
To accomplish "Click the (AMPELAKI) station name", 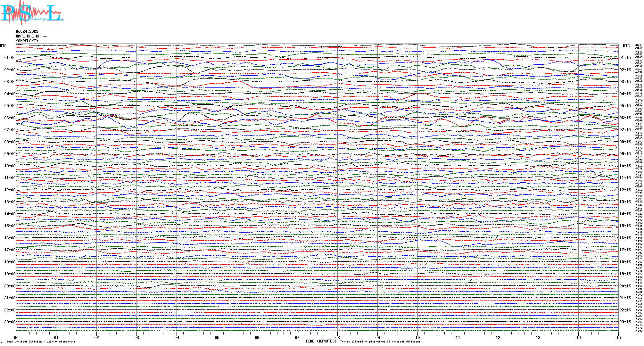I will [27, 41].
